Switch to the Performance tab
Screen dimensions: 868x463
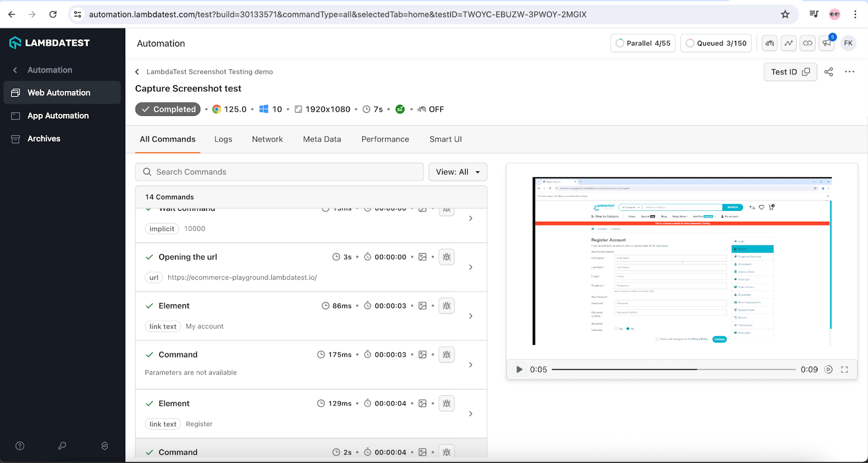click(x=385, y=139)
